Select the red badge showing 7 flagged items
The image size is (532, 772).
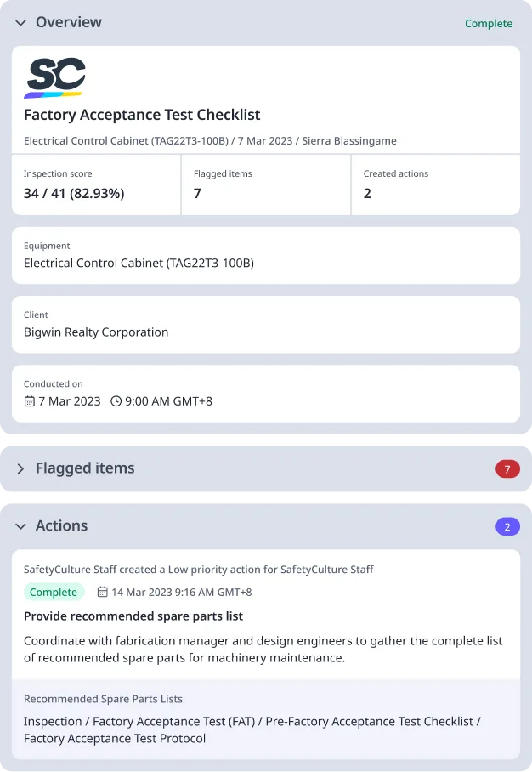point(507,468)
